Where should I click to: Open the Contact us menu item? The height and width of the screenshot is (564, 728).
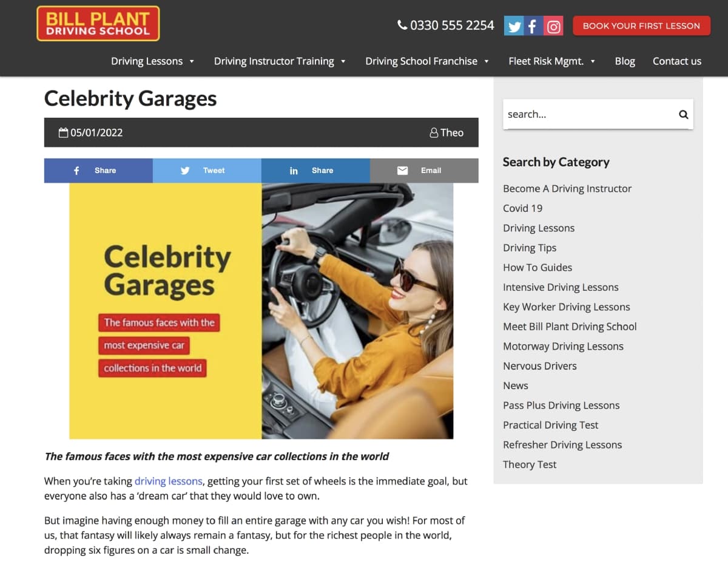click(677, 61)
